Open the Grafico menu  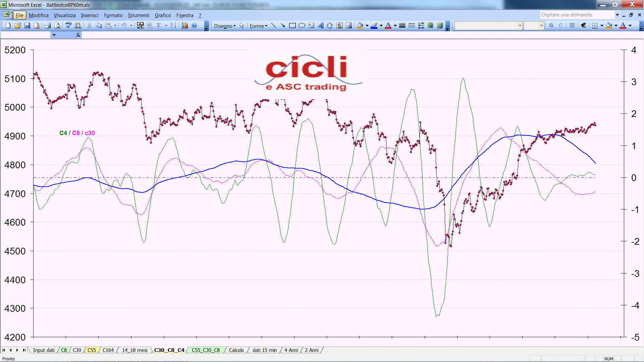tap(163, 15)
